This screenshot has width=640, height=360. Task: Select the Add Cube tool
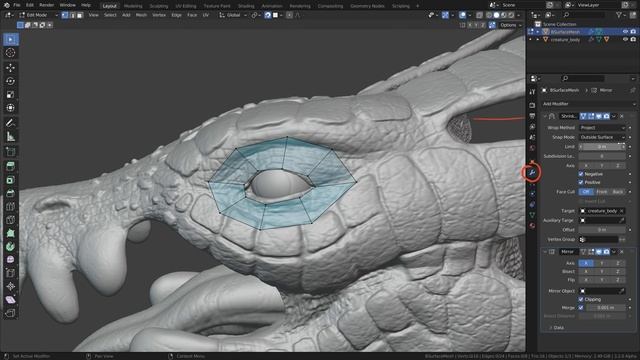coord(11,152)
